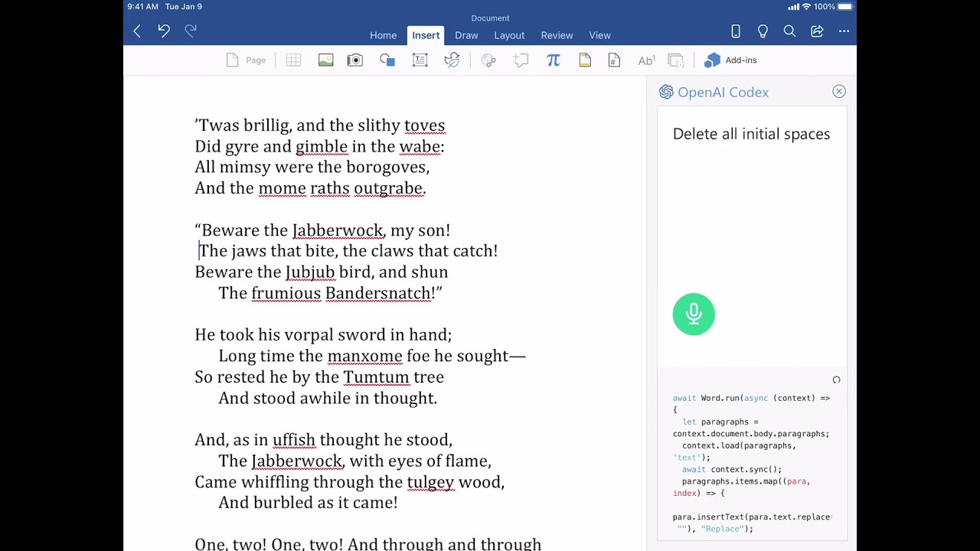Click the 'Delete all initial spaces' prompt
980x551 pixels.
pos(751,134)
